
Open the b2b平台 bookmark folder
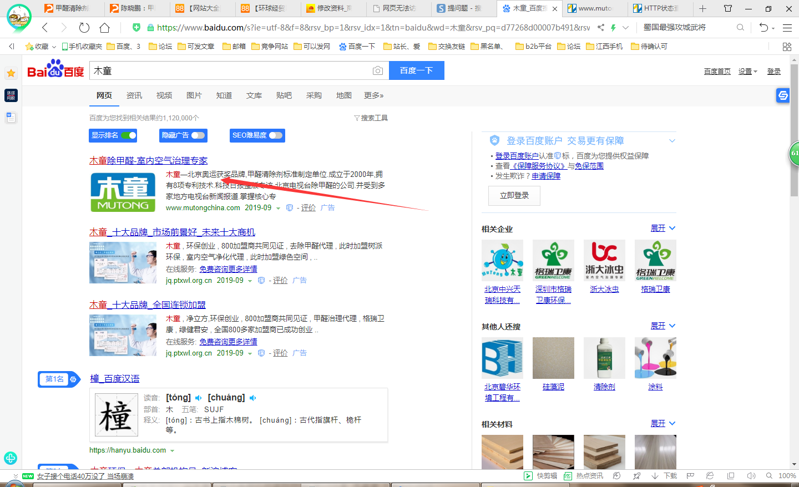534,46
